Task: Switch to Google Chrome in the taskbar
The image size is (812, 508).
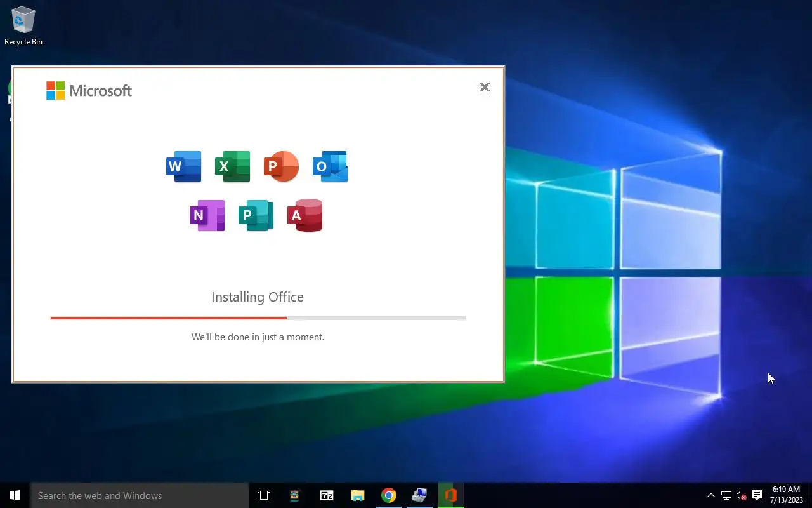Action: (389, 495)
